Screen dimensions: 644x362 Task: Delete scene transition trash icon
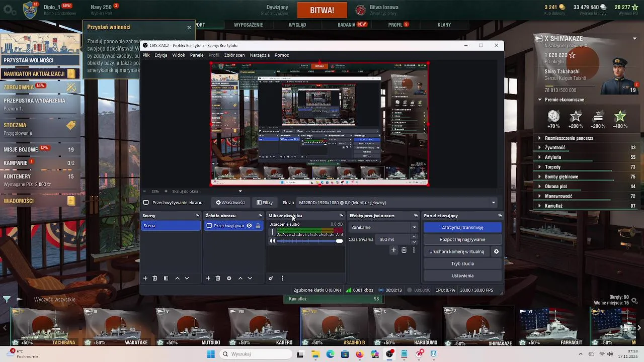click(404, 250)
